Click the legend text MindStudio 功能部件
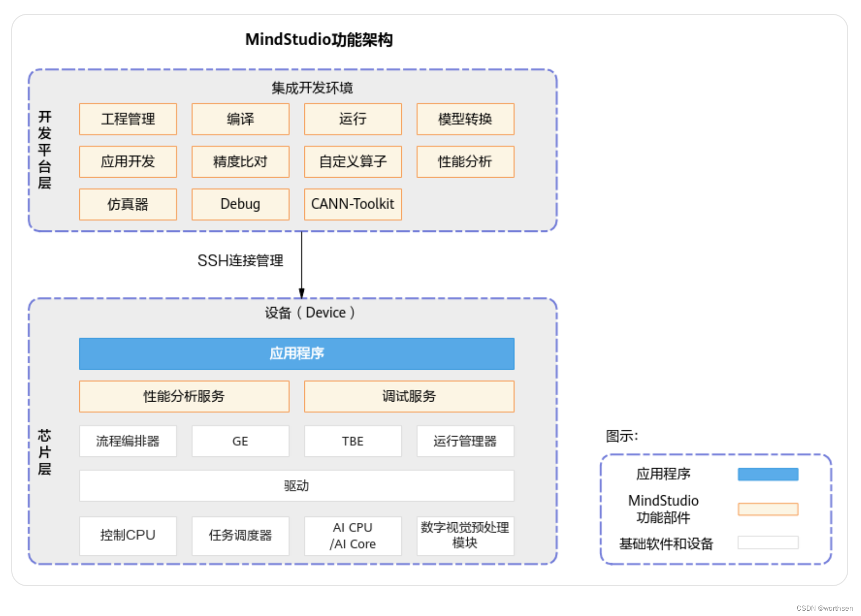 tap(664, 509)
